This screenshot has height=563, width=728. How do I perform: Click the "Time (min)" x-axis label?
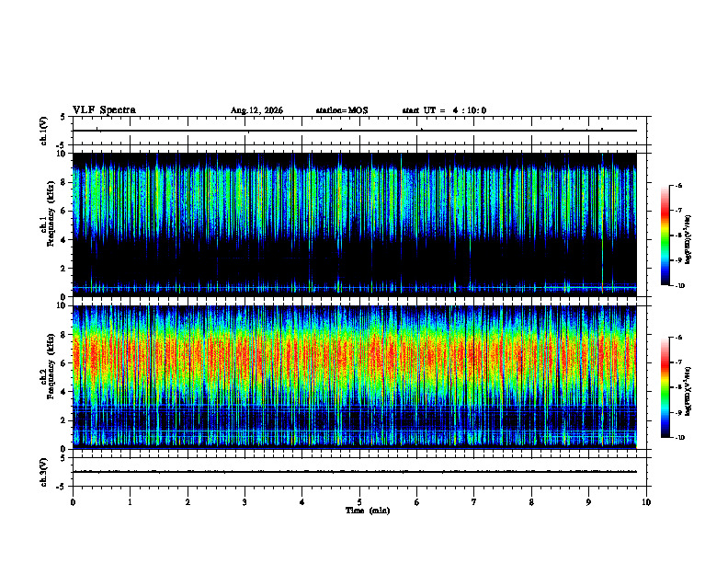point(368,511)
